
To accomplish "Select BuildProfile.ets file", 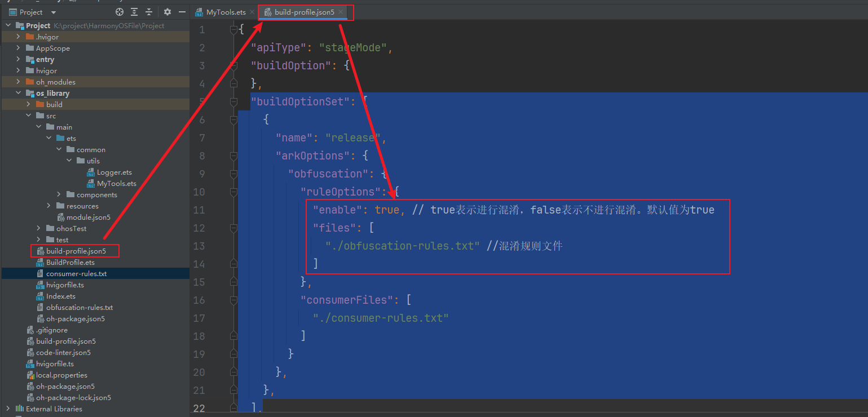I will point(70,262).
